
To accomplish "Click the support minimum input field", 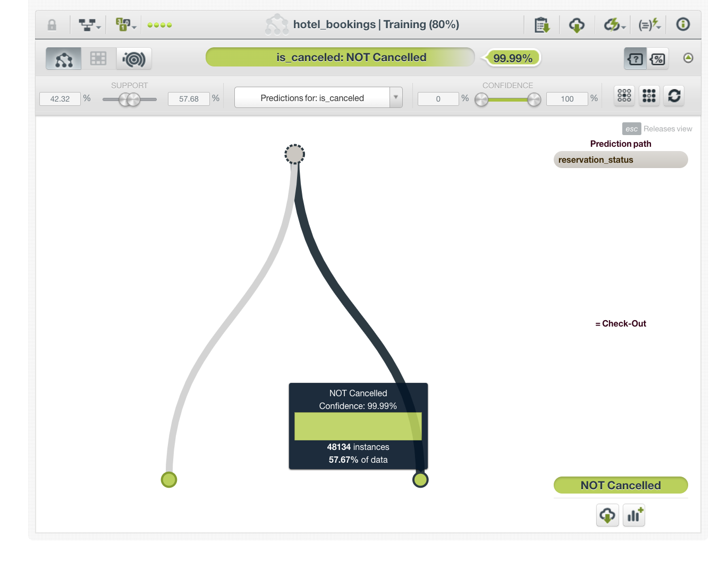I will (60, 99).
